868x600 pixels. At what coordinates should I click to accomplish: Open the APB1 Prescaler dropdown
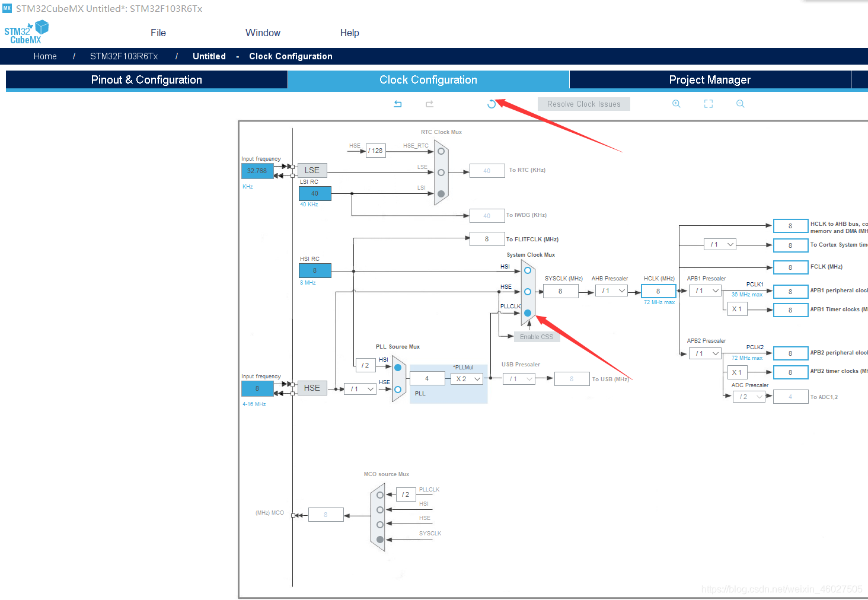705,291
